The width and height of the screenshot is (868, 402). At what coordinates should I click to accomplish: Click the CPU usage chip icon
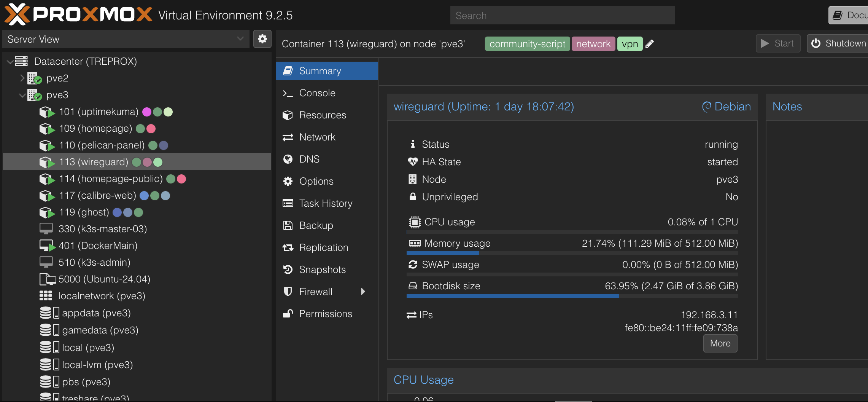click(415, 222)
